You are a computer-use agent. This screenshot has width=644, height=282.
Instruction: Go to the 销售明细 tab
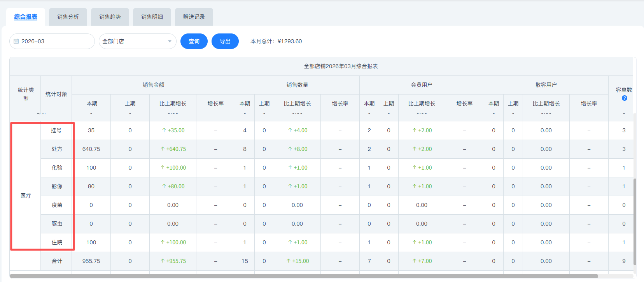pyautogui.click(x=152, y=17)
